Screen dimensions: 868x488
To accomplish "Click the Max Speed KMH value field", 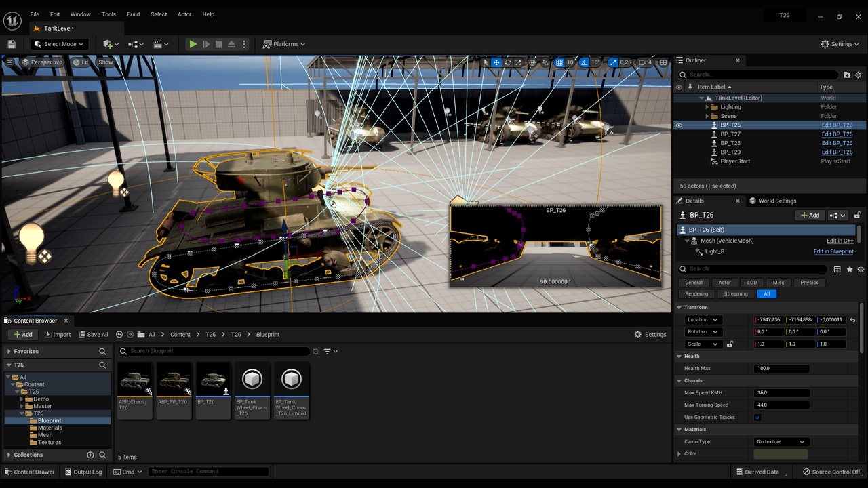I will click(781, 393).
